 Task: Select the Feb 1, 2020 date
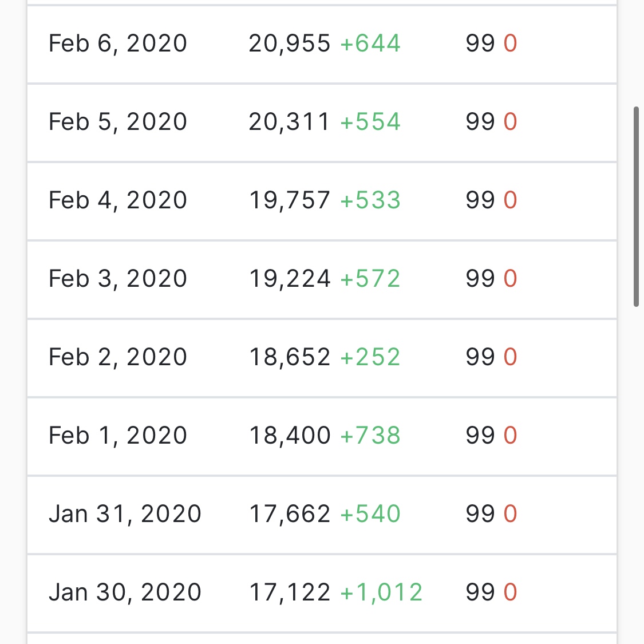pyautogui.click(x=118, y=436)
